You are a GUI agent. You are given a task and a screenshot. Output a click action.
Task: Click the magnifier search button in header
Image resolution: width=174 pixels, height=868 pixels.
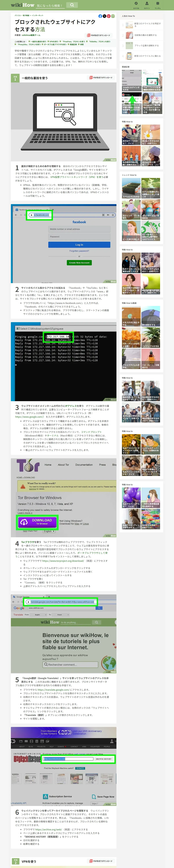pos(72,5)
